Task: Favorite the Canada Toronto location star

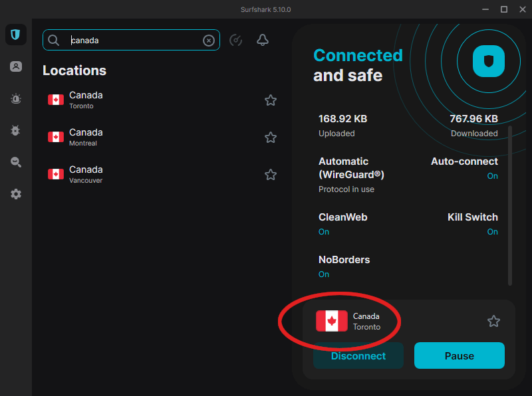Action: coord(271,100)
